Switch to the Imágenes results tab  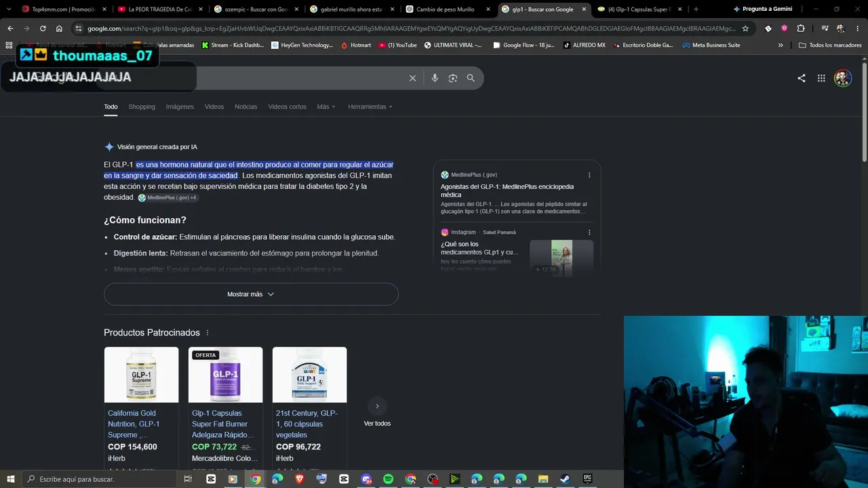(x=180, y=106)
